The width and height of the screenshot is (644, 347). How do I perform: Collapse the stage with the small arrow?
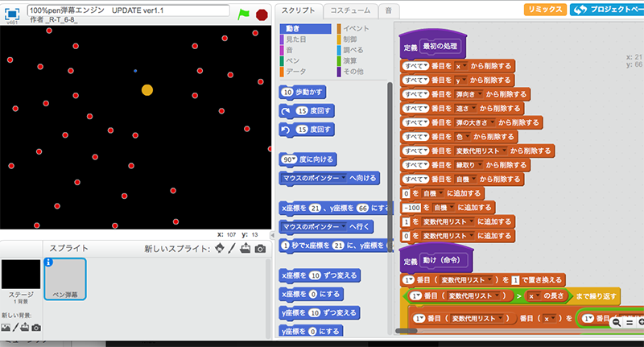(x=272, y=235)
